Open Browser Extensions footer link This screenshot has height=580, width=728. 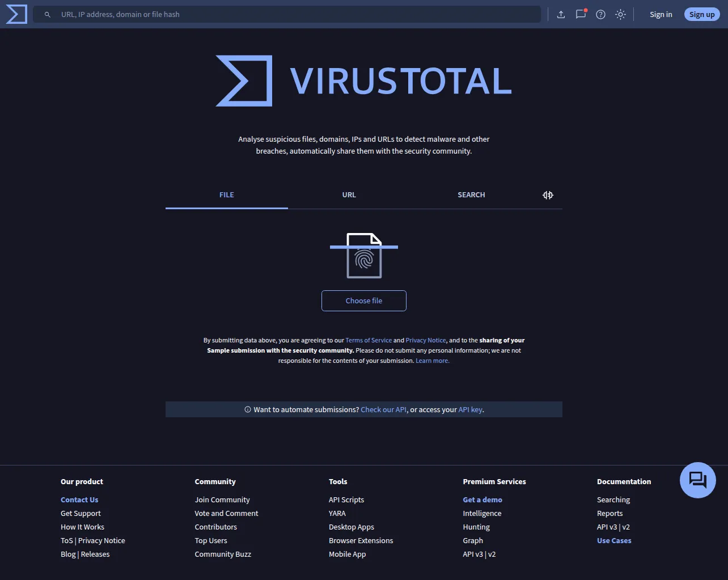[x=361, y=541]
